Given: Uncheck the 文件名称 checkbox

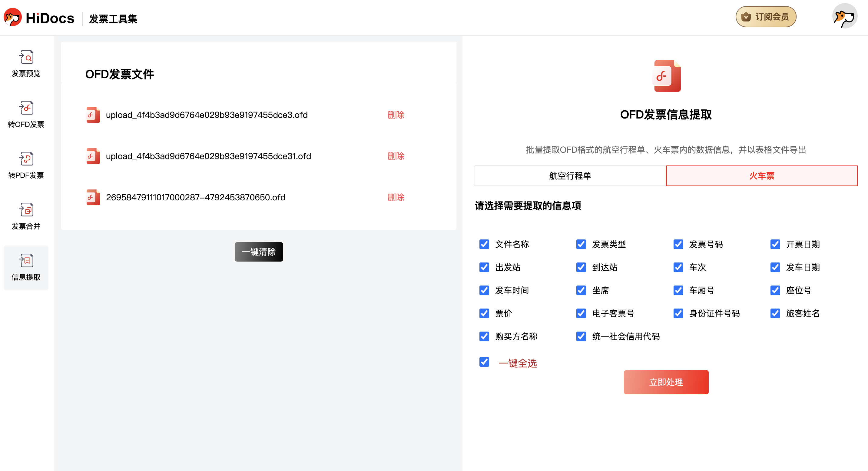Looking at the screenshot, I should (x=484, y=244).
